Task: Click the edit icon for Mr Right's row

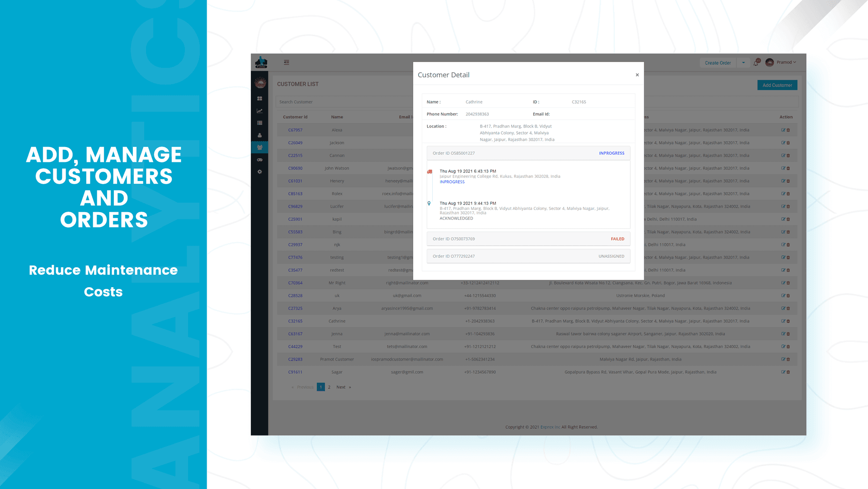Action: coord(783,283)
